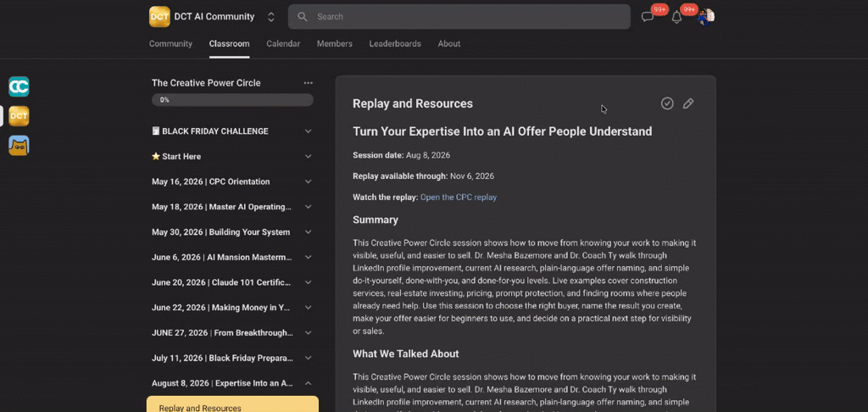
Task: Open the course options three-dot menu
Action: coord(309,83)
